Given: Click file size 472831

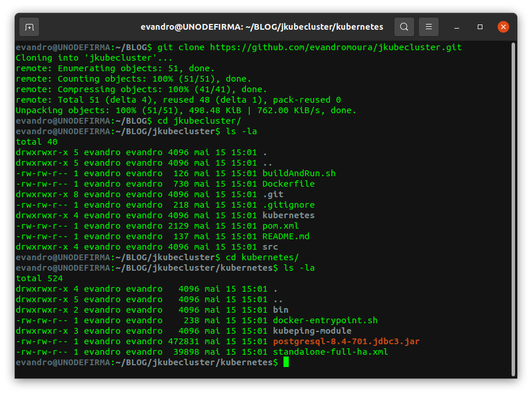Looking at the screenshot, I should tap(184, 341).
